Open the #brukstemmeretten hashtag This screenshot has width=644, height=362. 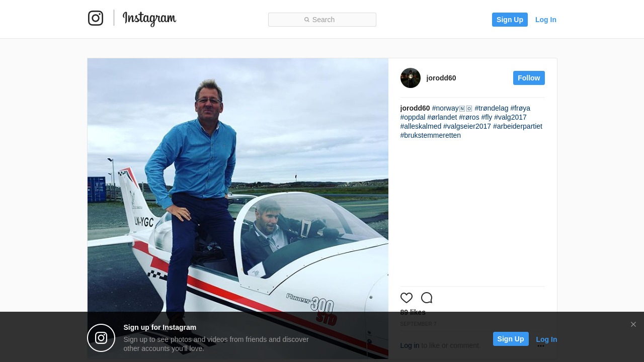pyautogui.click(x=431, y=135)
